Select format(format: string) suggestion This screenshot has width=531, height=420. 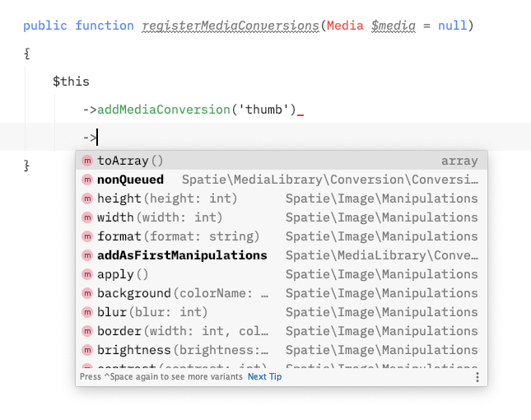coord(282,236)
